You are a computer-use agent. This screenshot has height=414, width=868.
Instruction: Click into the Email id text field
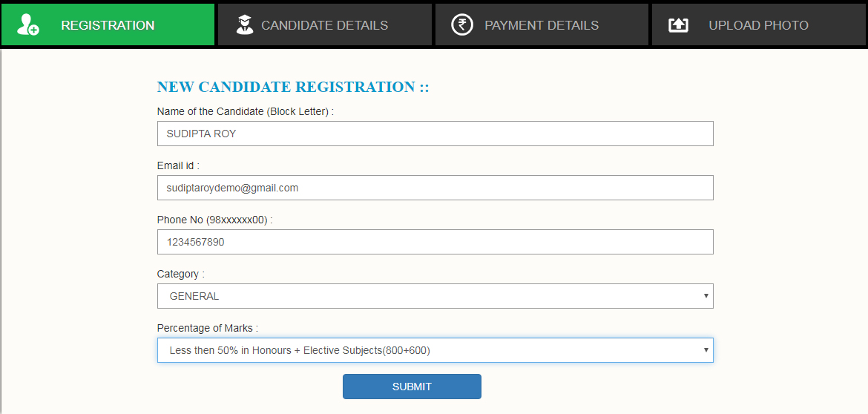pos(435,188)
